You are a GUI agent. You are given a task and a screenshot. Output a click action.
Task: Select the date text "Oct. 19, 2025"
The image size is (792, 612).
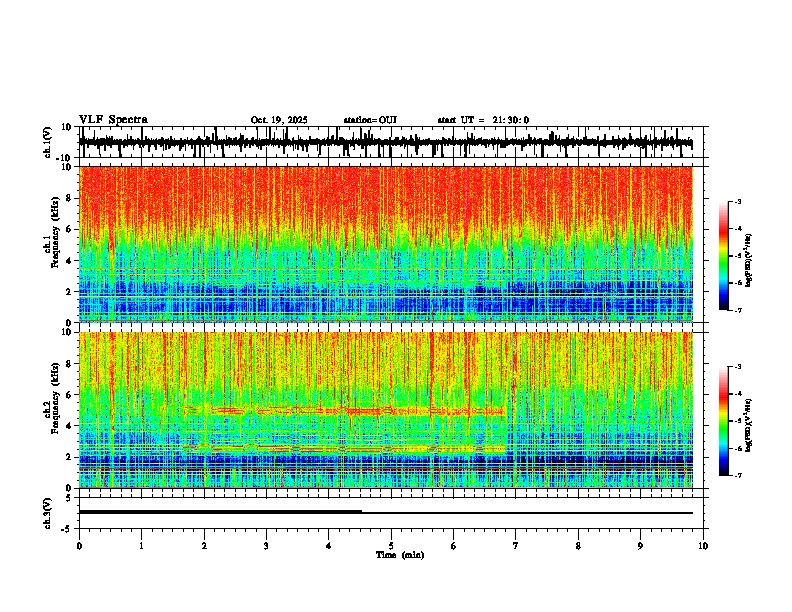[279, 120]
